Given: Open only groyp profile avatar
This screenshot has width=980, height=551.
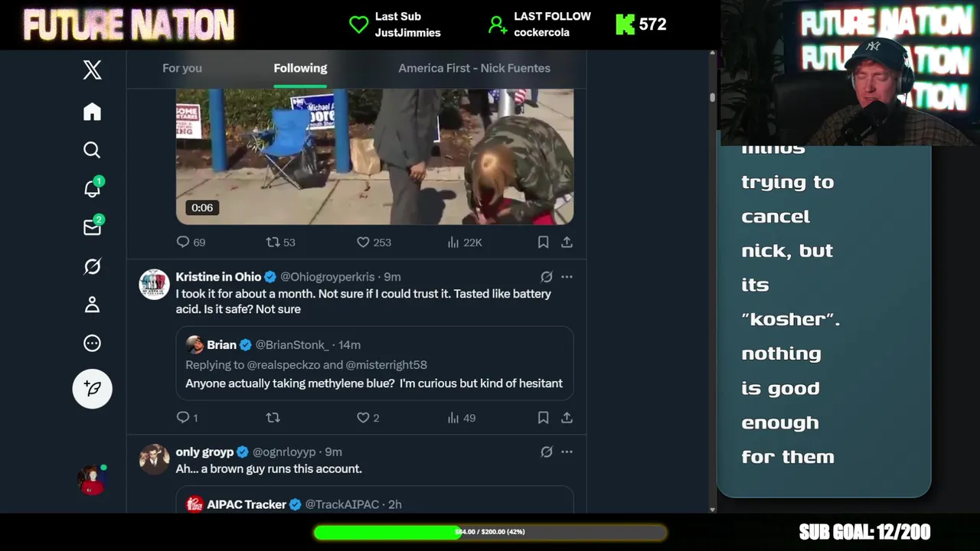Looking at the screenshot, I should tap(154, 459).
